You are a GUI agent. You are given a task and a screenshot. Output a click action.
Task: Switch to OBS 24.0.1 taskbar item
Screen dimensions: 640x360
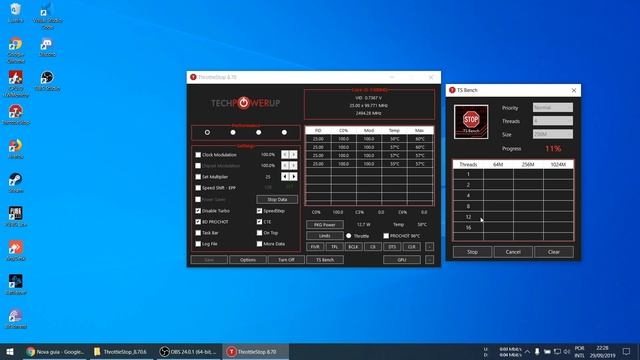click(188, 351)
